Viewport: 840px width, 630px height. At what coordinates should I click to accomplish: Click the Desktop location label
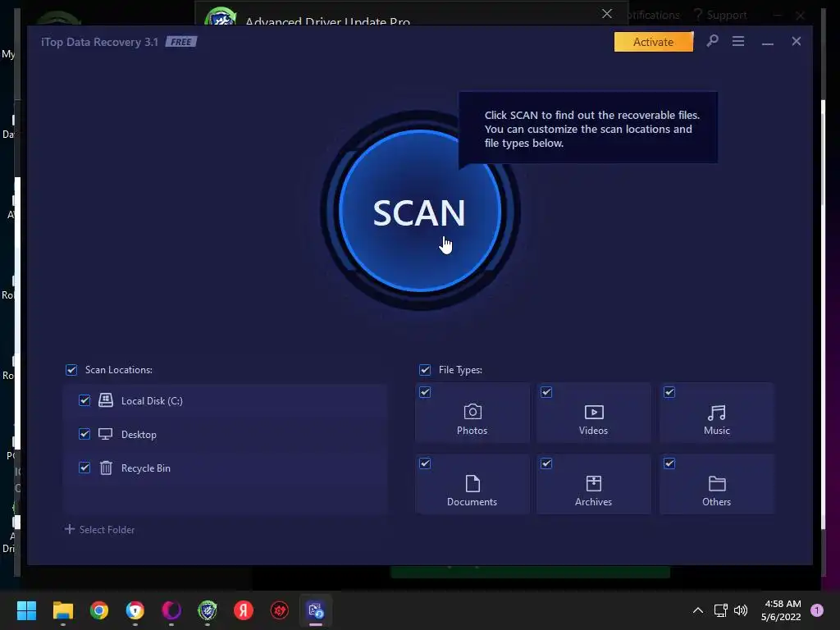tap(139, 435)
